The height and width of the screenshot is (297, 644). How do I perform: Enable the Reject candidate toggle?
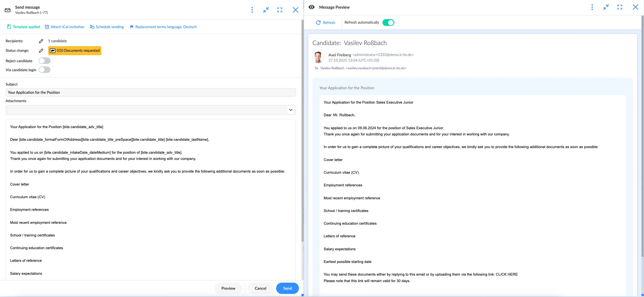pyautogui.click(x=44, y=61)
